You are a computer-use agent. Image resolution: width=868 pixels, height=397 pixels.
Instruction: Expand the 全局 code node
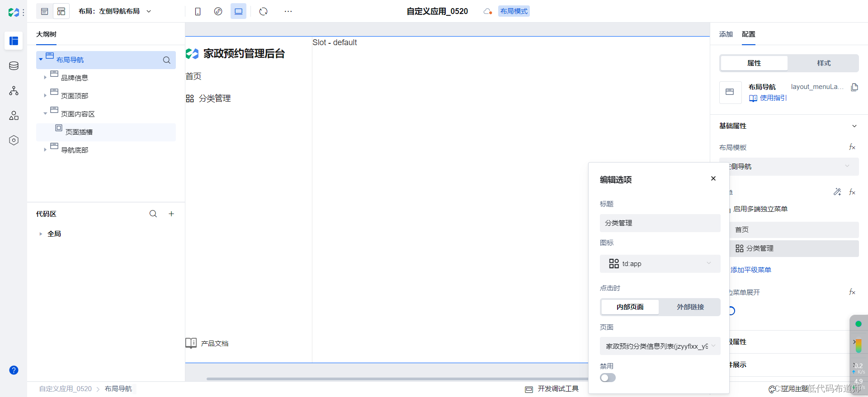coord(41,234)
